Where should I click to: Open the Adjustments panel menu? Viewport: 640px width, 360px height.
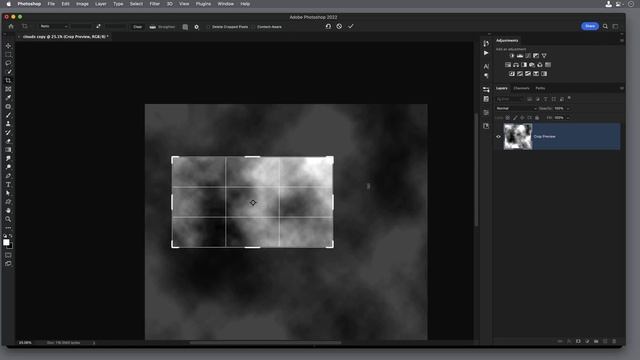tap(622, 40)
